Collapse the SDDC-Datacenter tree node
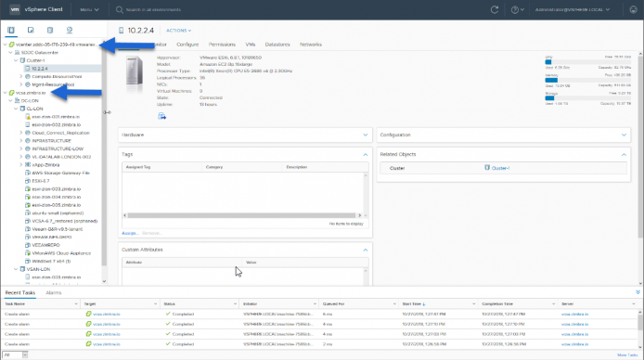Image resolution: width=644 pixels, height=360 pixels. (x=11, y=53)
